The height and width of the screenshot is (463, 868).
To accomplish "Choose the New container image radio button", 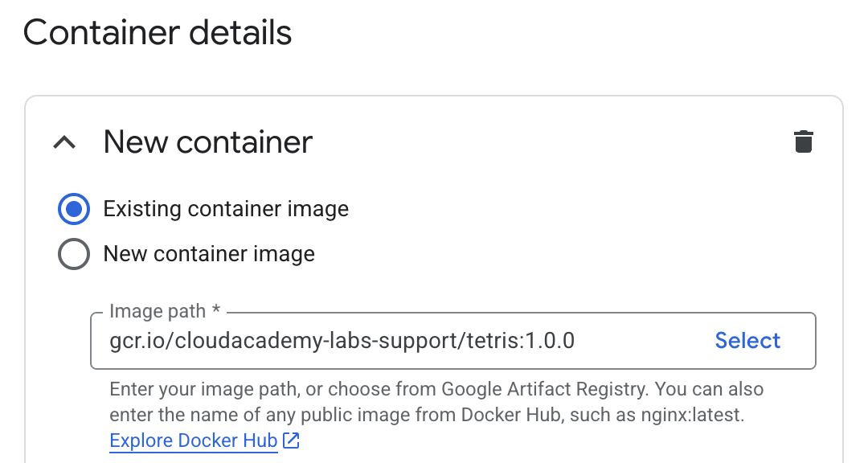I will pos(74,255).
